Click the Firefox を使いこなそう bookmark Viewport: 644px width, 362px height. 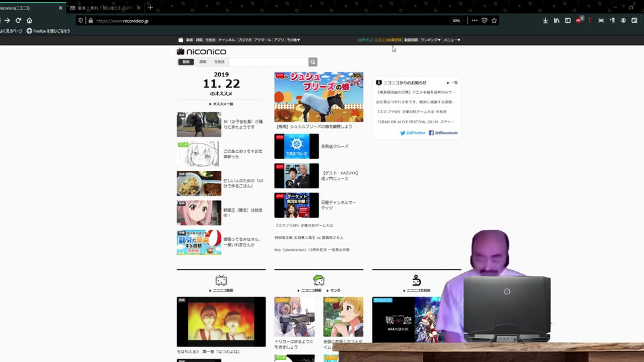pos(48,31)
